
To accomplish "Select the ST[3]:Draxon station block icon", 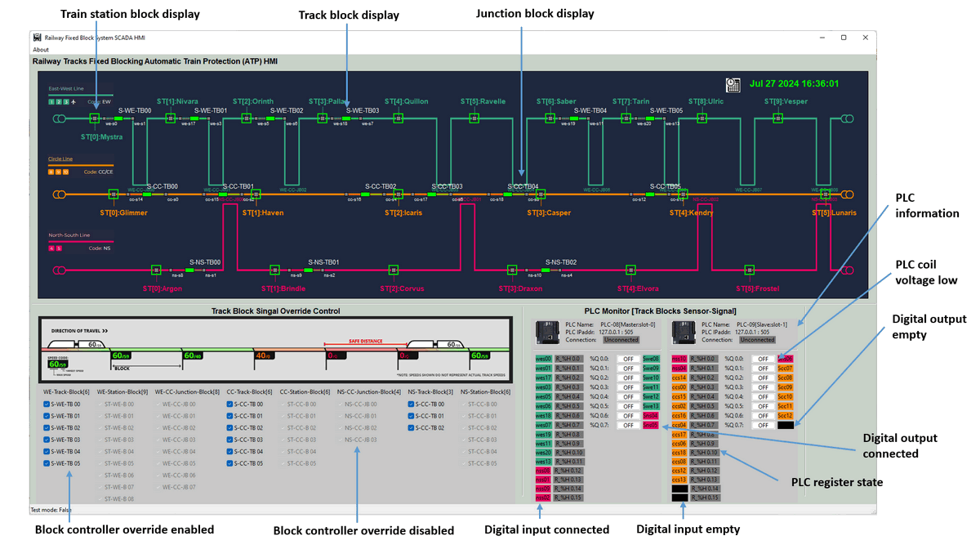I will pos(512,269).
